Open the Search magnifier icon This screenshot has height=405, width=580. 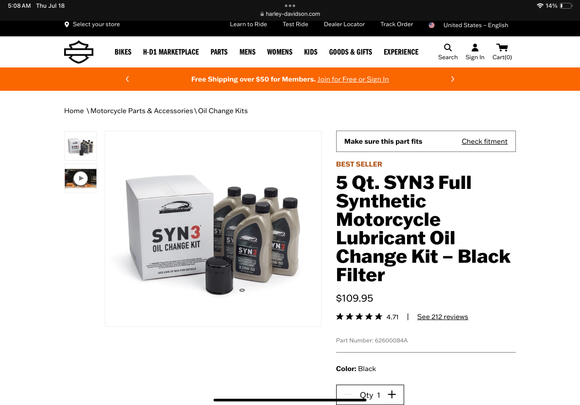pyautogui.click(x=448, y=48)
